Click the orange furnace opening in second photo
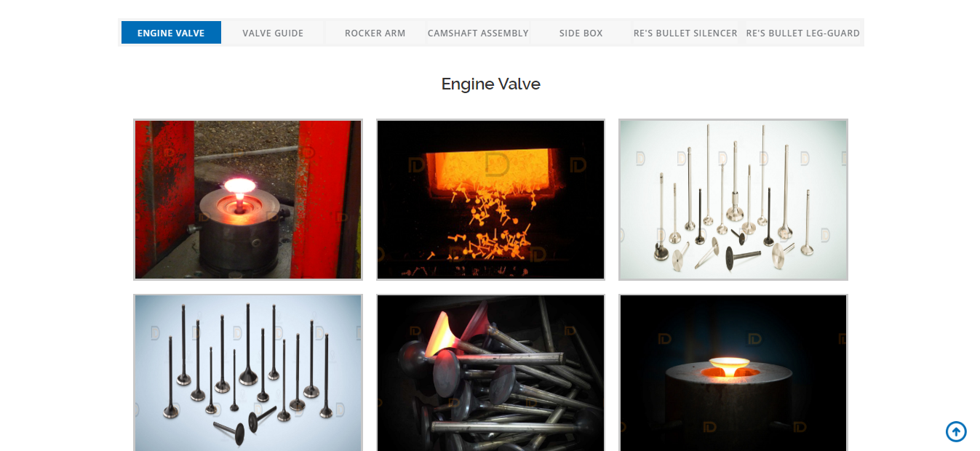The height and width of the screenshot is (451, 980). tap(491, 167)
